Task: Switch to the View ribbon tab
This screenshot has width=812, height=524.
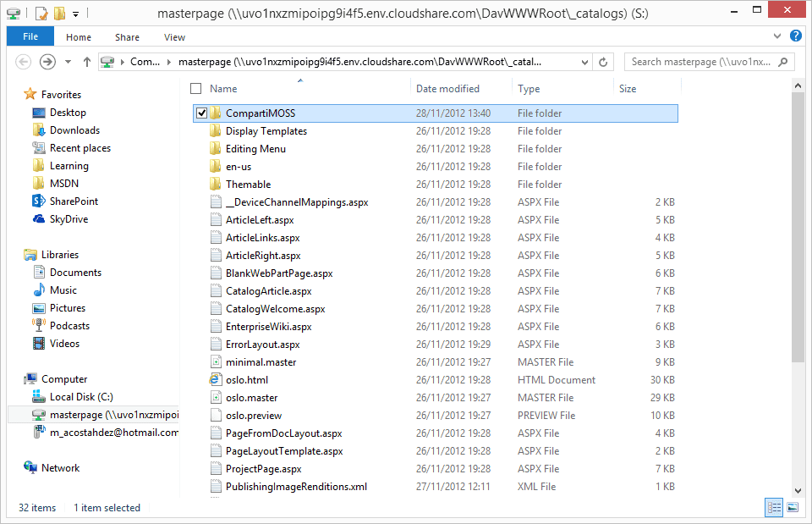Action: click(174, 37)
